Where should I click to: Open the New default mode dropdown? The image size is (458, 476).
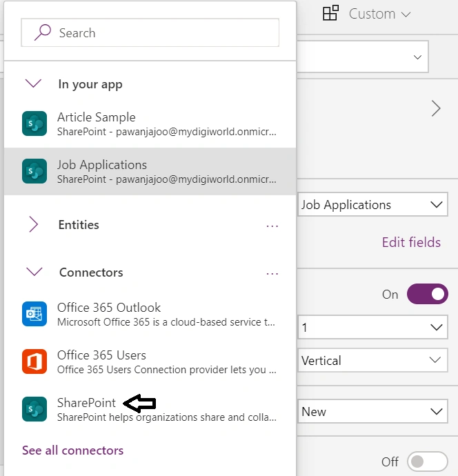click(372, 411)
